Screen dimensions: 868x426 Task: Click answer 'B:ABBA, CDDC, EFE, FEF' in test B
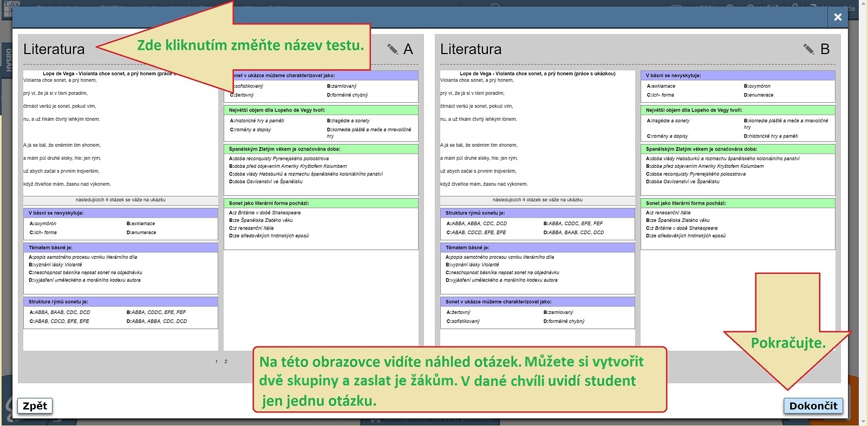[x=573, y=224]
